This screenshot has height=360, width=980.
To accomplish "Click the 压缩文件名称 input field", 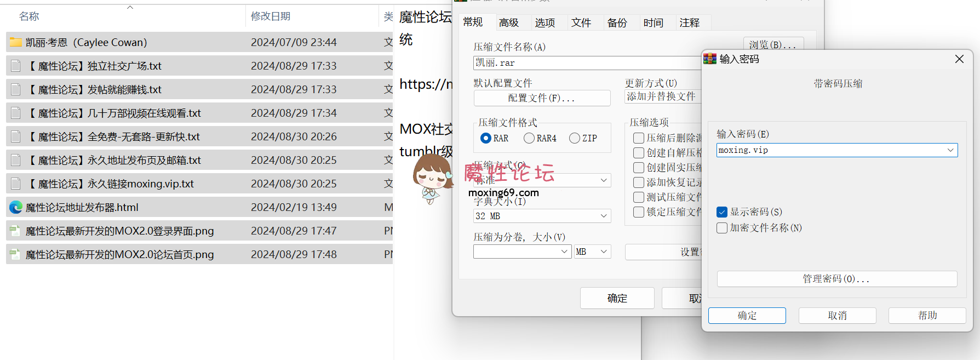I will (x=586, y=63).
